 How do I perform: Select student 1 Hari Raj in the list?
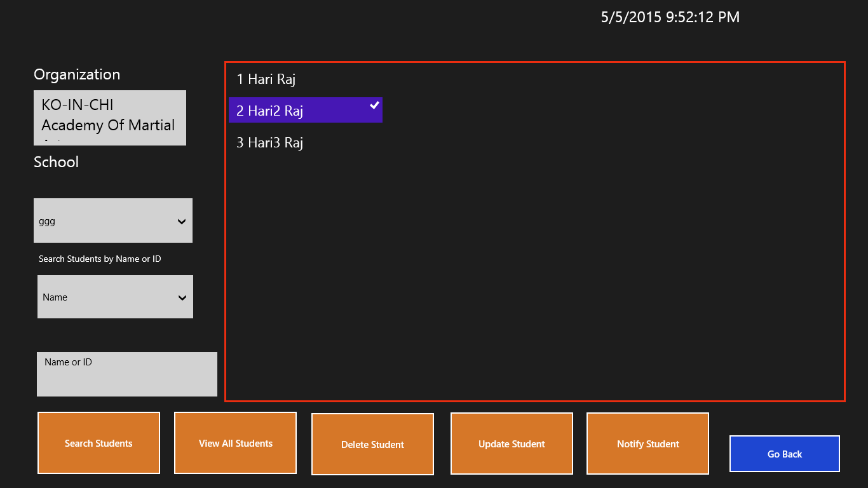coord(266,79)
